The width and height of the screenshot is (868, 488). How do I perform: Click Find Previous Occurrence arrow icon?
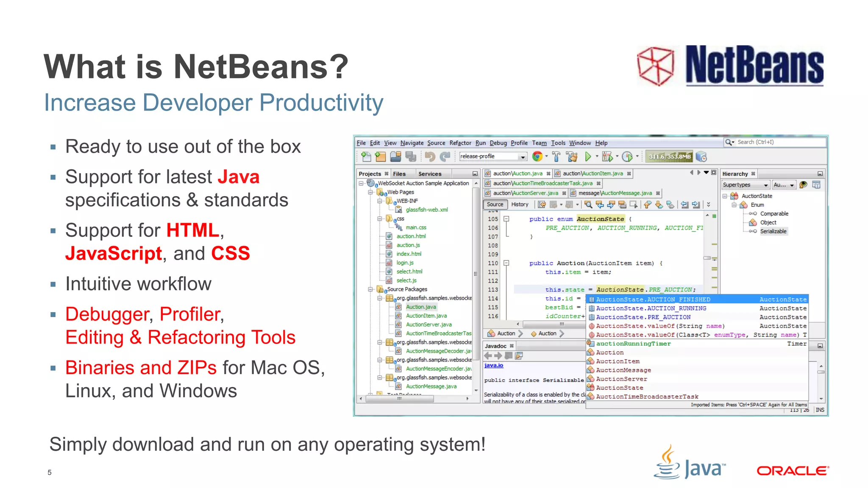click(x=600, y=205)
